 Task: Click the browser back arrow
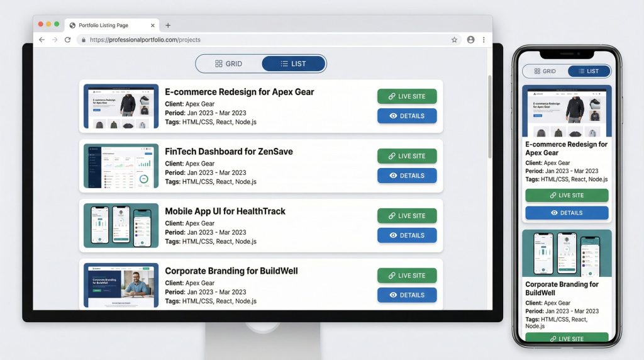coord(42,40)
